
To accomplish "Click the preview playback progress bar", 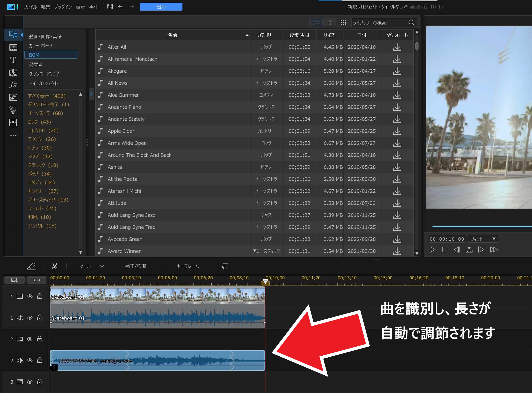I will coord(481,227).
